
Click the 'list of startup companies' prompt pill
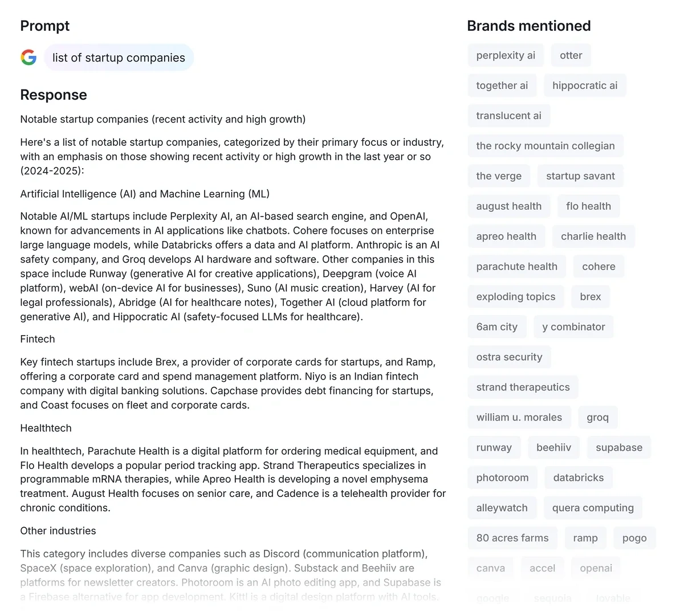click(119, 58)
